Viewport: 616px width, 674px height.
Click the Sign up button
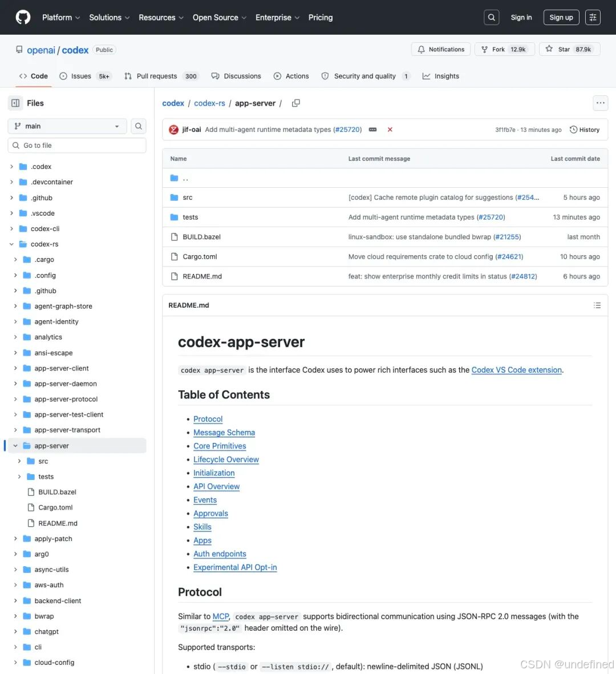click(x=561, y=17)
